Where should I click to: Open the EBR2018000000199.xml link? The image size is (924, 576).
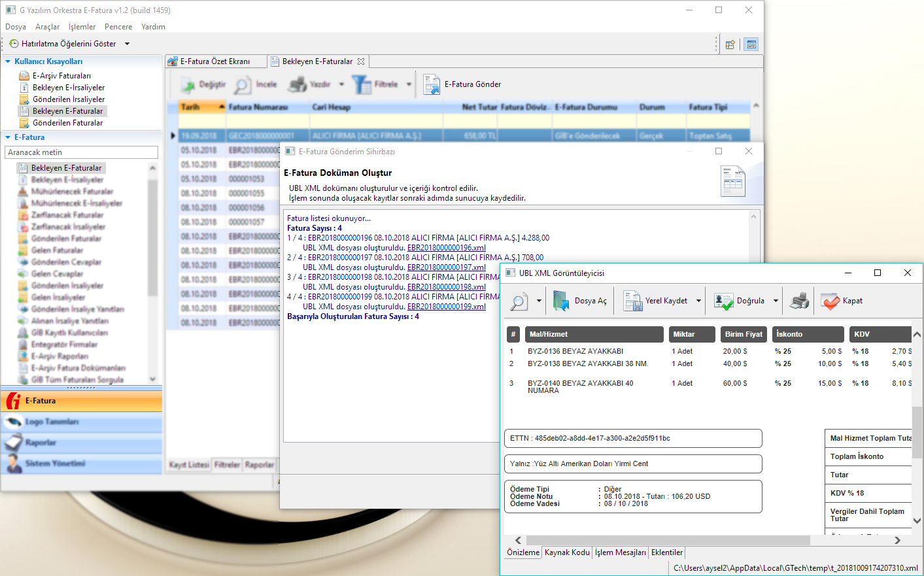click(x=446, y=307)
